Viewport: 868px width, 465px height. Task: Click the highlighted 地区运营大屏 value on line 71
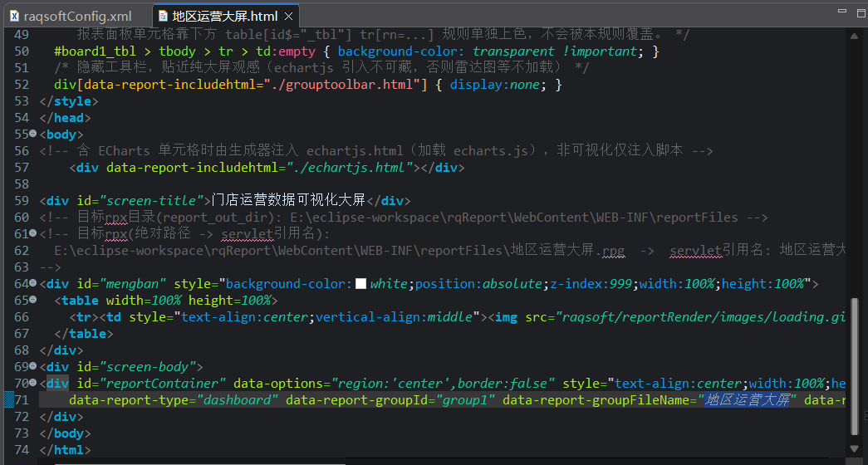747,399
